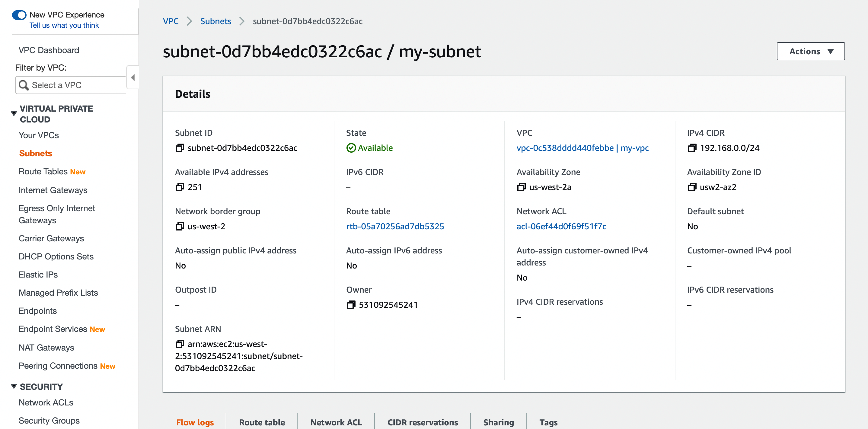Click the Subnets breadcrumb
The width and height of the screenshot is (868, 429).
(216, 21)
